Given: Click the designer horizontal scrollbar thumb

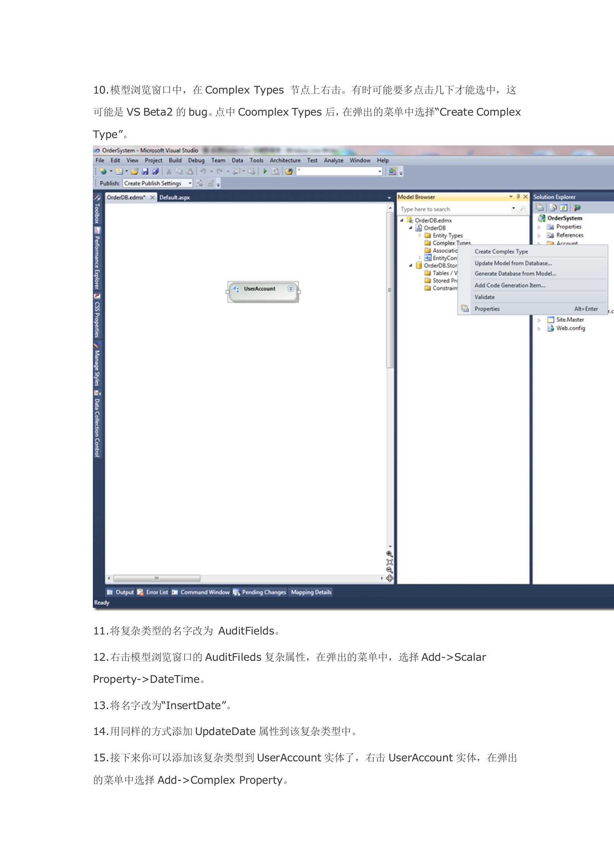Looking at the screenshot, I should click(x=157, y=578).
